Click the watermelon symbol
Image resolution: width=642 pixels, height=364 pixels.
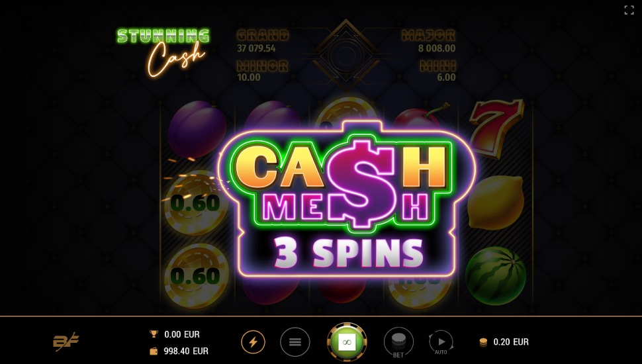(496, 275)
